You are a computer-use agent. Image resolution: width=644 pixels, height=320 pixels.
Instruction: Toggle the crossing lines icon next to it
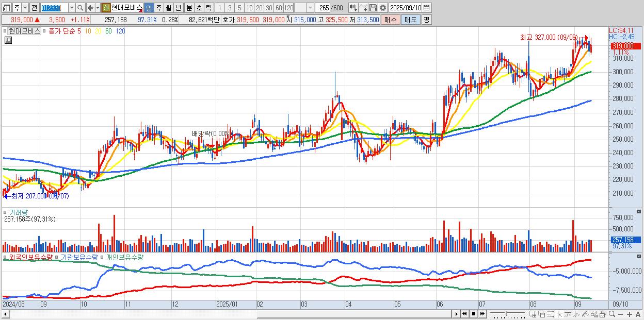[568, 314]
